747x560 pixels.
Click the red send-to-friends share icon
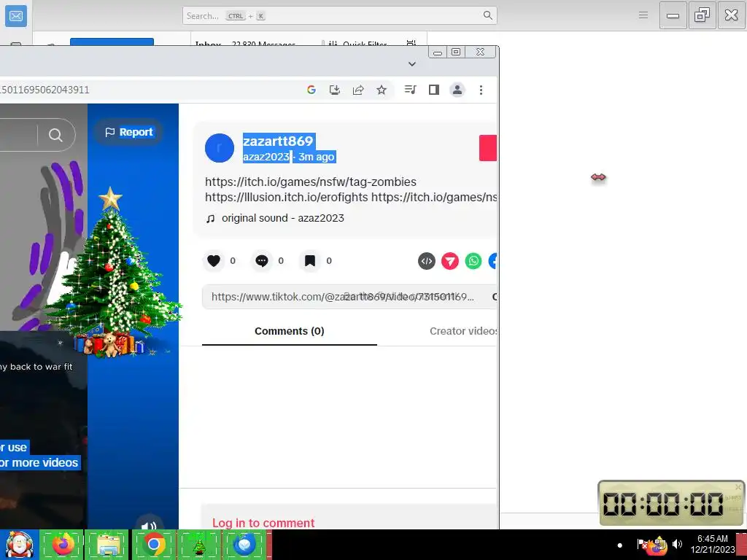tap(449, 261)
